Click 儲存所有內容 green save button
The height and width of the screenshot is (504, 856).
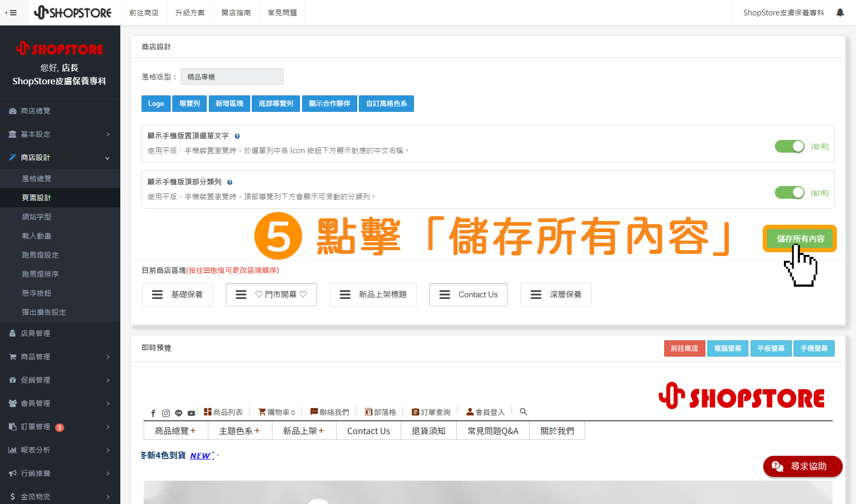tap(800, 238)
